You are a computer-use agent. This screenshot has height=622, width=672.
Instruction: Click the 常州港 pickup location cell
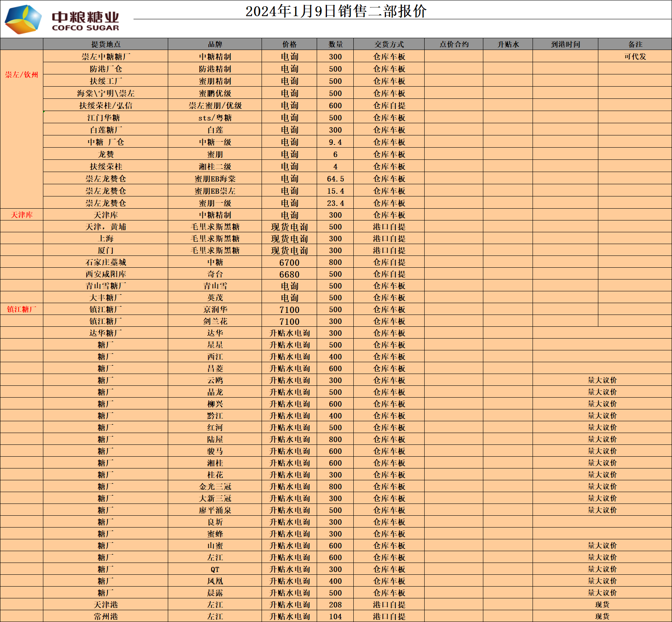tap(106, 616)
